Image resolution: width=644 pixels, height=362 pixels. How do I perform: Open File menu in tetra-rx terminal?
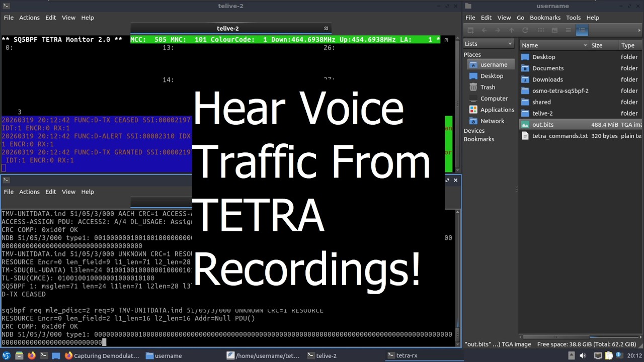point(9,192)
